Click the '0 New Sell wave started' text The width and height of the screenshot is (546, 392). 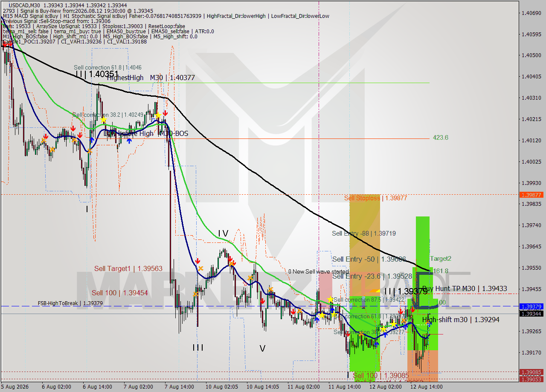pos(318,271)
